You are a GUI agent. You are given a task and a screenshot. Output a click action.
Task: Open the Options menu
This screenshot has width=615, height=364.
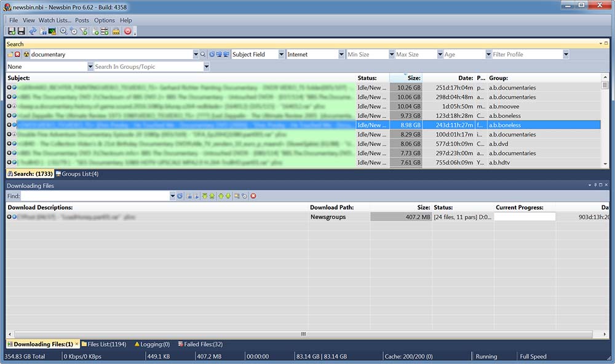click(x=105, y=20)
